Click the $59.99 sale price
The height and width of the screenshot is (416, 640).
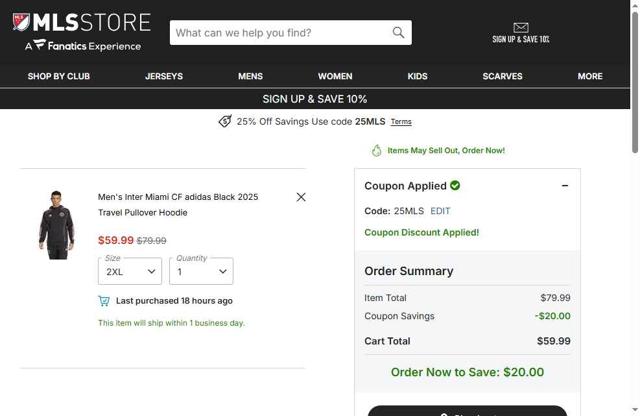[x=116, y=240]
